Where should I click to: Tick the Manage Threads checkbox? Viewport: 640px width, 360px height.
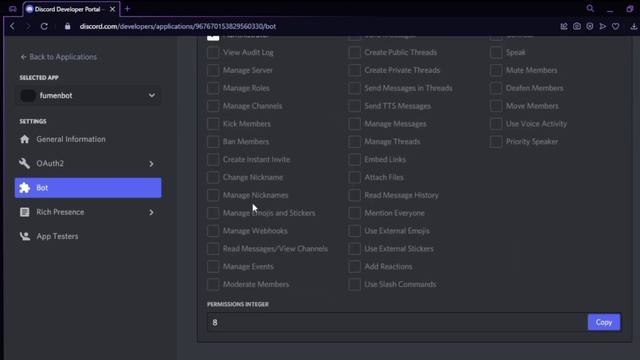(355, 142)
